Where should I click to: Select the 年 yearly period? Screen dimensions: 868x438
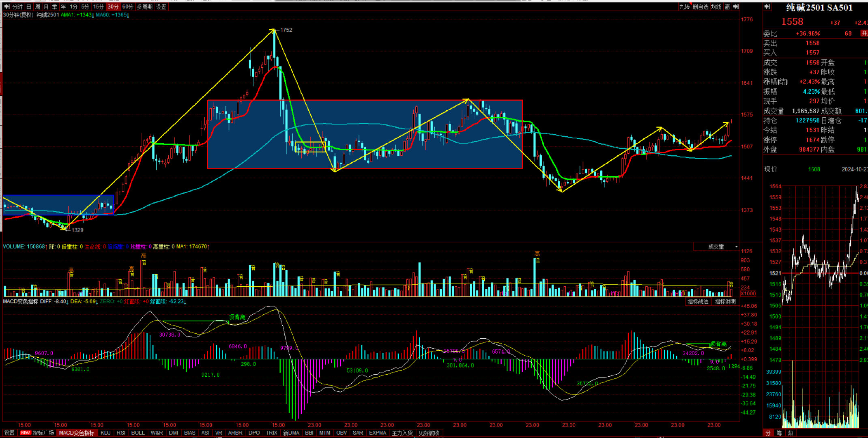[63, 7]
